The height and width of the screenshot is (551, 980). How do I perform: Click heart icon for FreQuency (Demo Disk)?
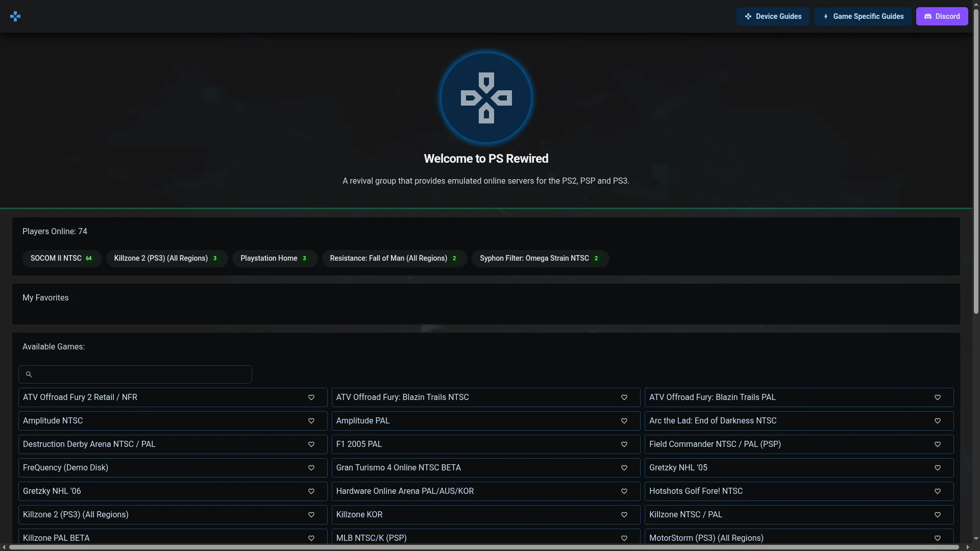coord(311,468)
